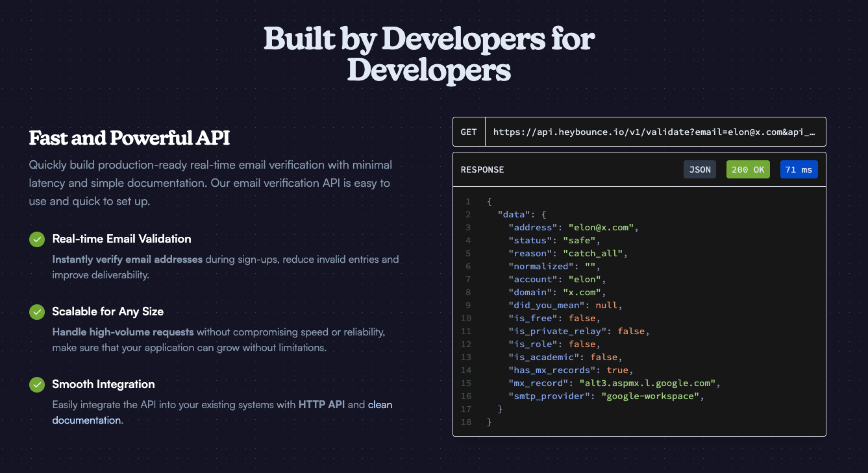Click the green check icon beside Smooth Integration
The width and height of the screenshot is (868, 473).
coord(37,385)
